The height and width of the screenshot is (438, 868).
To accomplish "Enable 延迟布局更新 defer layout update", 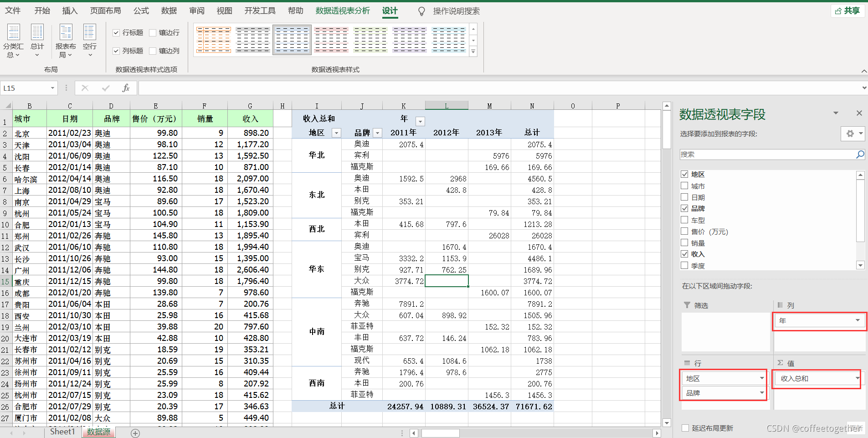I will pos(685,428).
